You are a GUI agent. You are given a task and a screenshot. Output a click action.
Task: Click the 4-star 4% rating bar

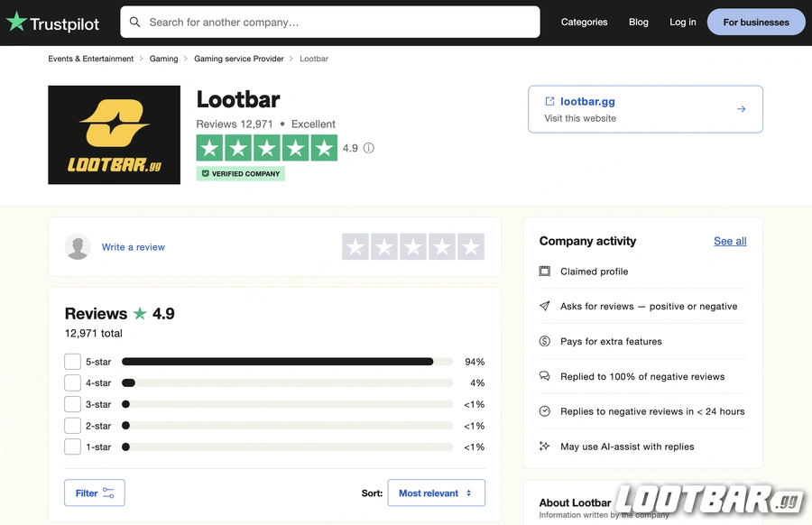[288, 382]
